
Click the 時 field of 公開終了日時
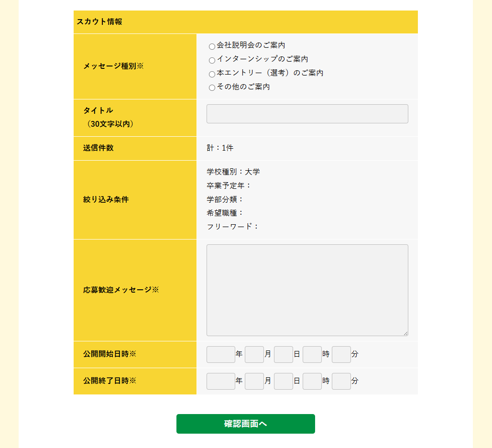(312, 381)
